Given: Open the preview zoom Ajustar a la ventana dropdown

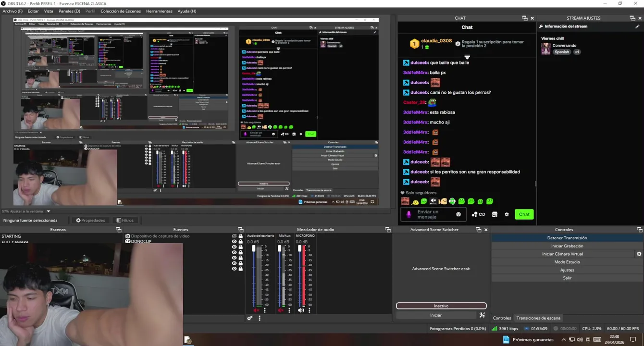Looking at the screenshot, I should [x=48, y=211].
